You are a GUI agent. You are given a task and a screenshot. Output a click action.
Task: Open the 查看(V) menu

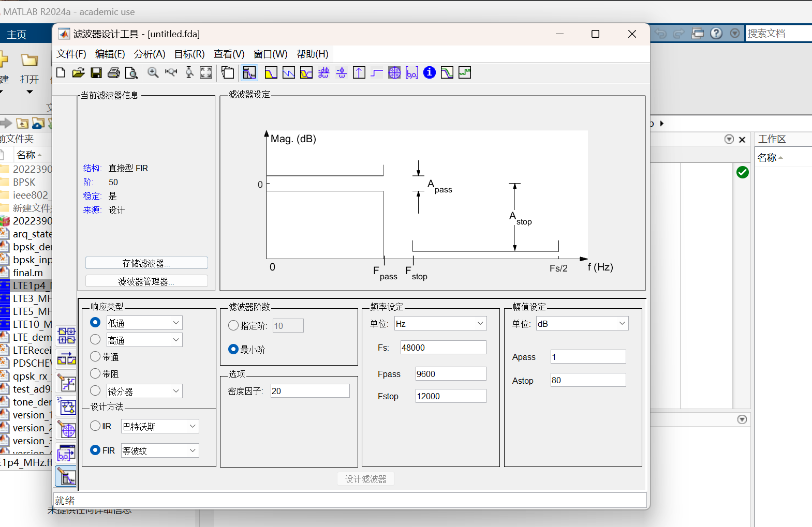coord(229,54)
